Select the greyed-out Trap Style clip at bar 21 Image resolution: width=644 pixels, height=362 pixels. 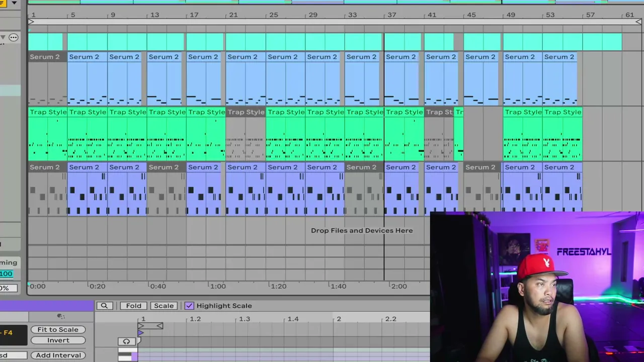246,134
